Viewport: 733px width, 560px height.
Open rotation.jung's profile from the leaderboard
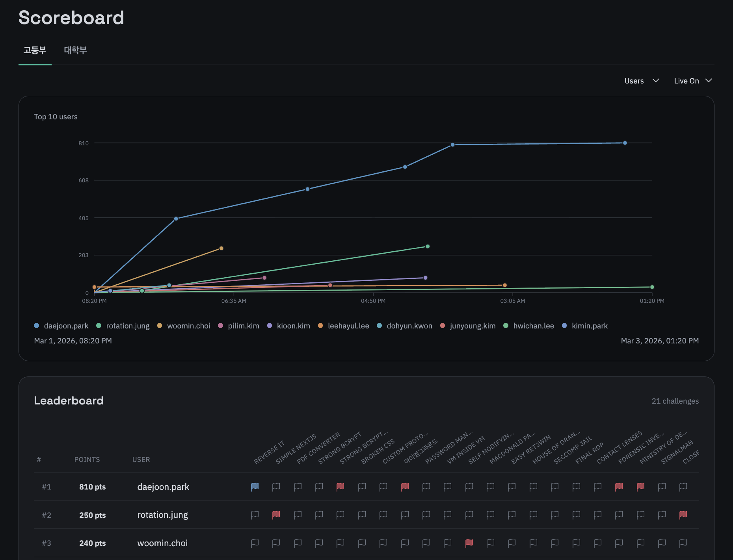tap(162, 515)
